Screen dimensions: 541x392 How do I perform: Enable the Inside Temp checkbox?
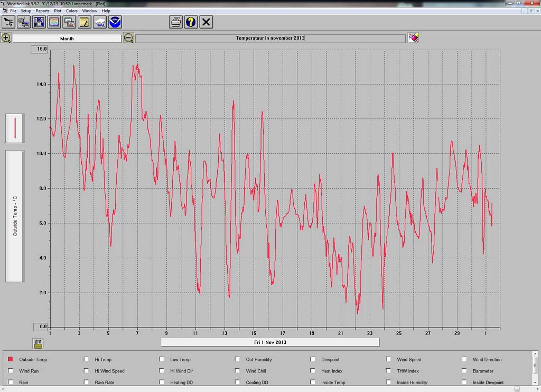[313, 382]
